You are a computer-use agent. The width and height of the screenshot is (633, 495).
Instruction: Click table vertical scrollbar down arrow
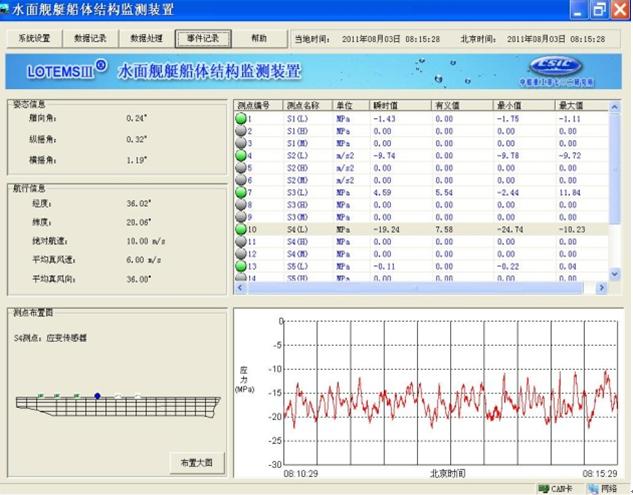pos(602,273)
